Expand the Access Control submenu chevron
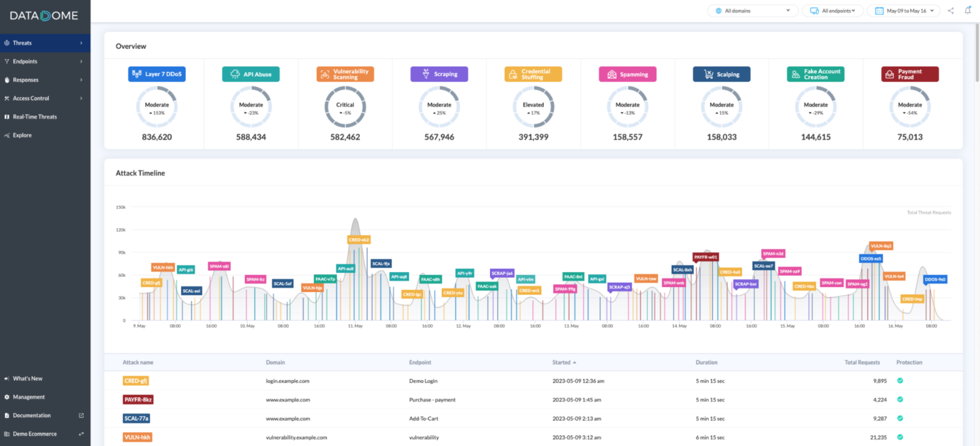This screenshot has width=980, height=446. [x=81, y=98]
